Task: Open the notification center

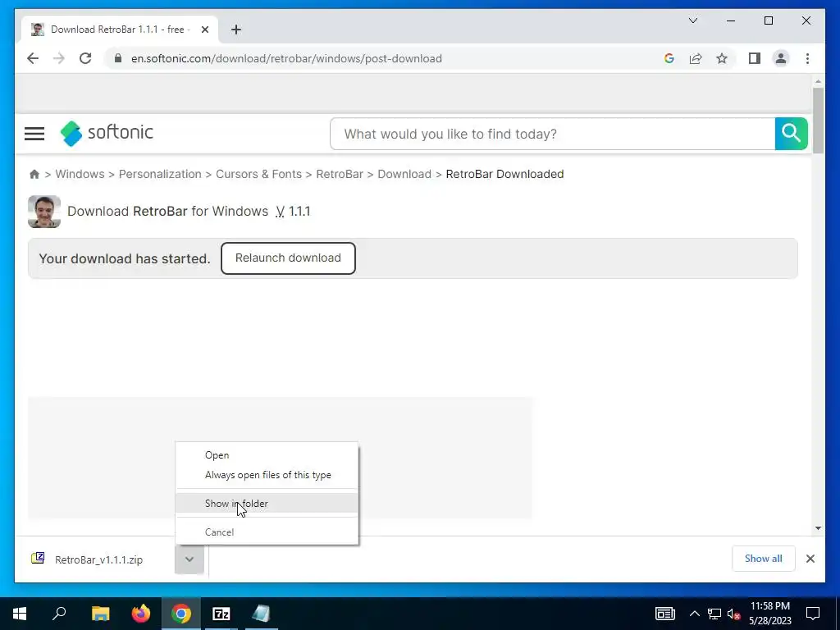Action: click(813, 614)
